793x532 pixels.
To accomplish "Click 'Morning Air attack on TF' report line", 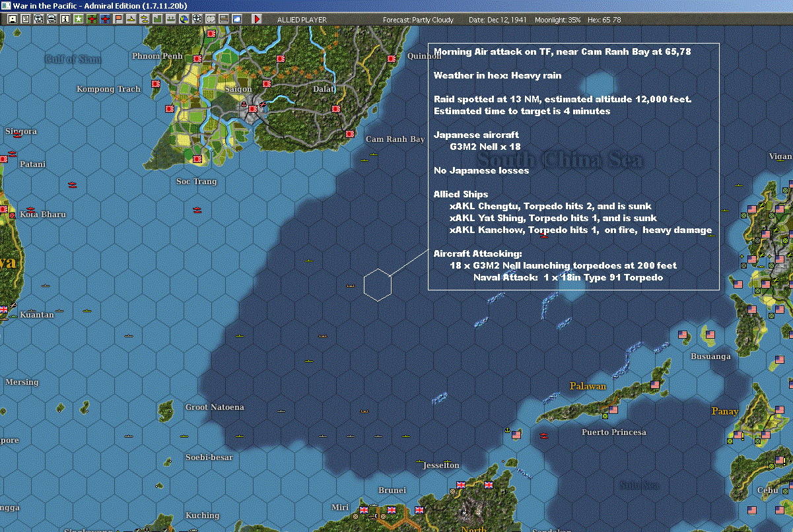I will pyautogui.click(x=563, y=51).
